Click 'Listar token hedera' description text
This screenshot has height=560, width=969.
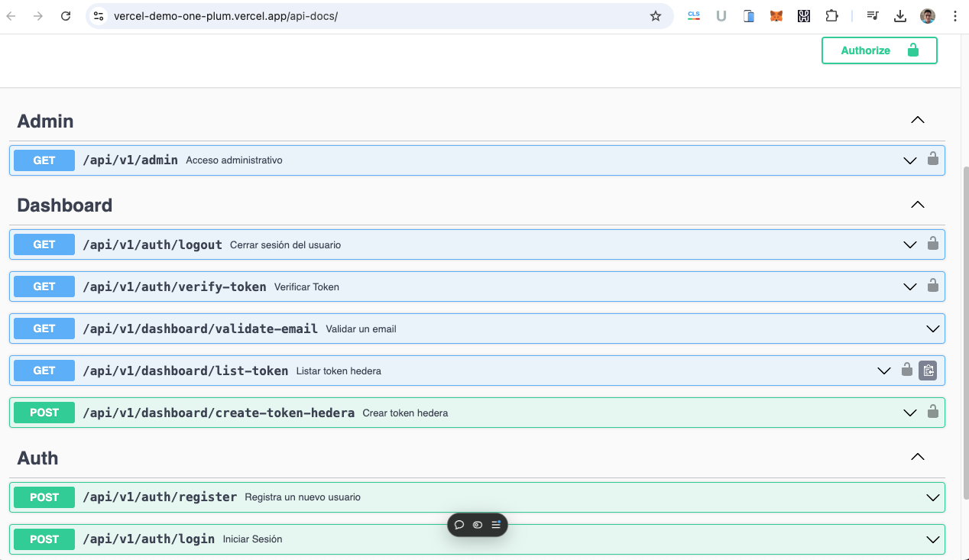[x=339, y=371]
